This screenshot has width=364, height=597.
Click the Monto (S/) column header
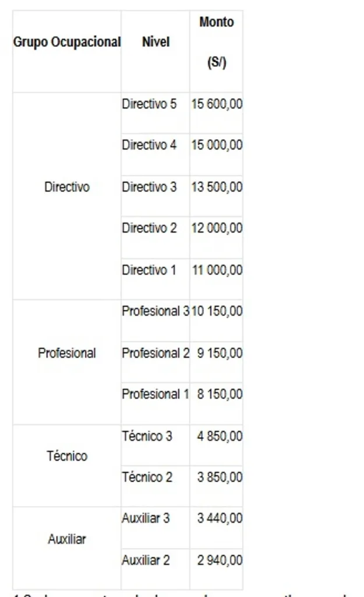[x=217, y=51]
